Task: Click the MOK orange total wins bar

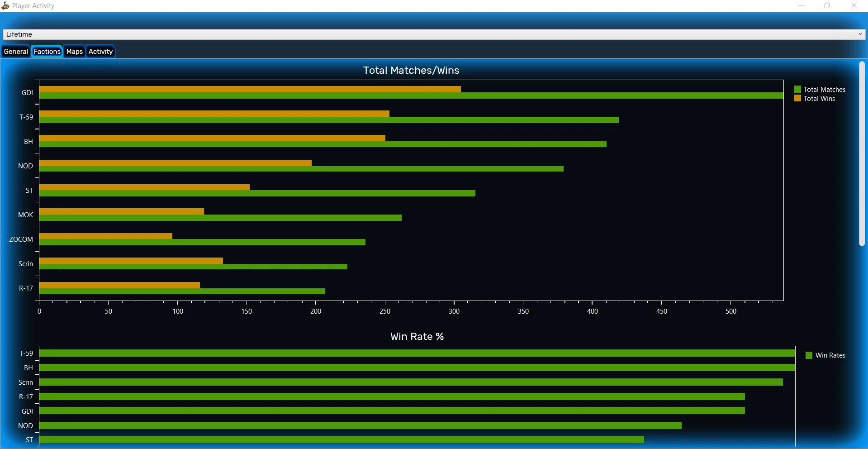Action: click(122, 211)
